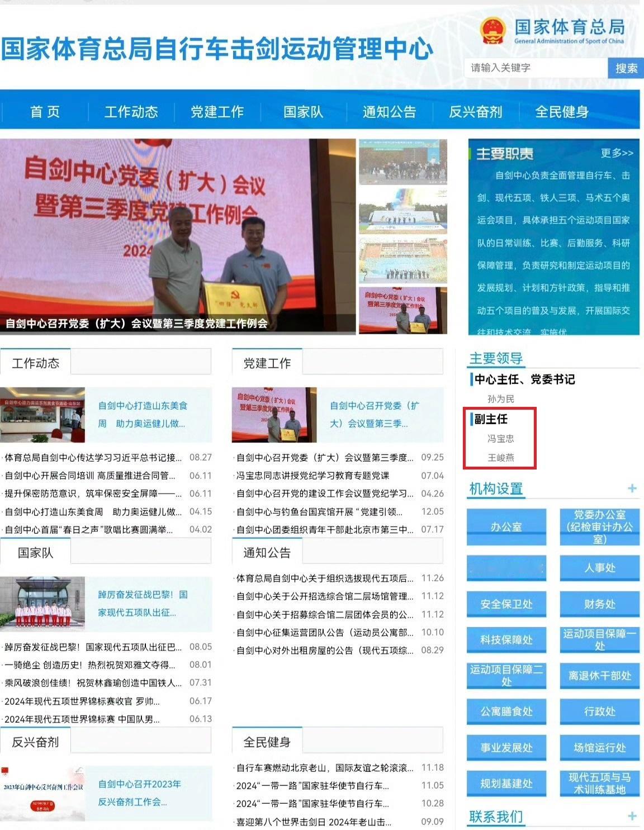Click deputy director name 冯宝忠

coord(501,439)
